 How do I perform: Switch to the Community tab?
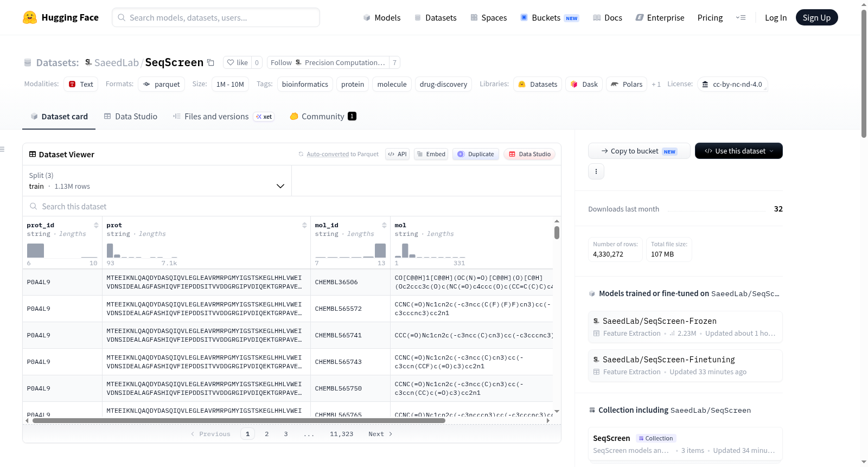323,116
